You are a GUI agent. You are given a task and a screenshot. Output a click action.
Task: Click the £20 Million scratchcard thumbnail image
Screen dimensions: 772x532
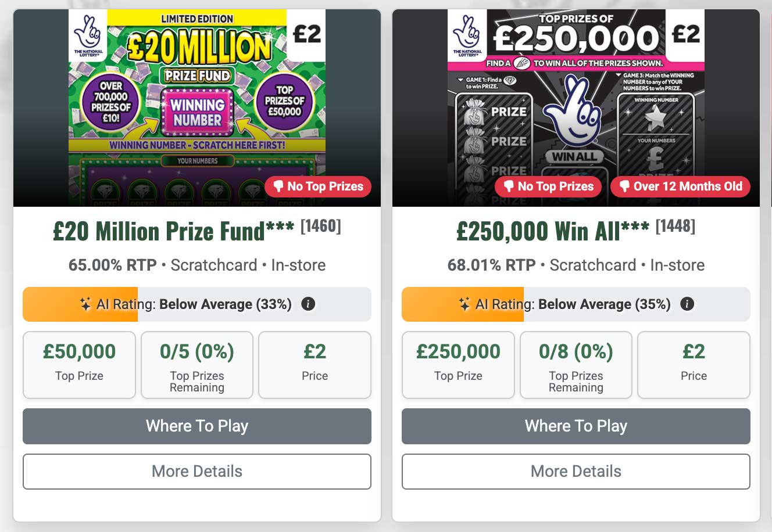pyautogui.click(x=197, y=107)
